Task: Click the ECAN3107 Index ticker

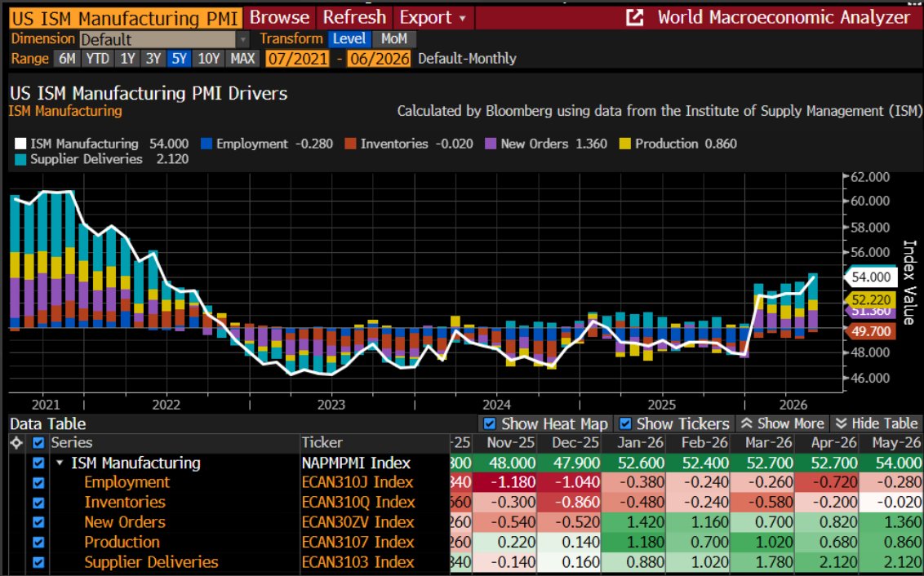Action: (x=358, y=543)
